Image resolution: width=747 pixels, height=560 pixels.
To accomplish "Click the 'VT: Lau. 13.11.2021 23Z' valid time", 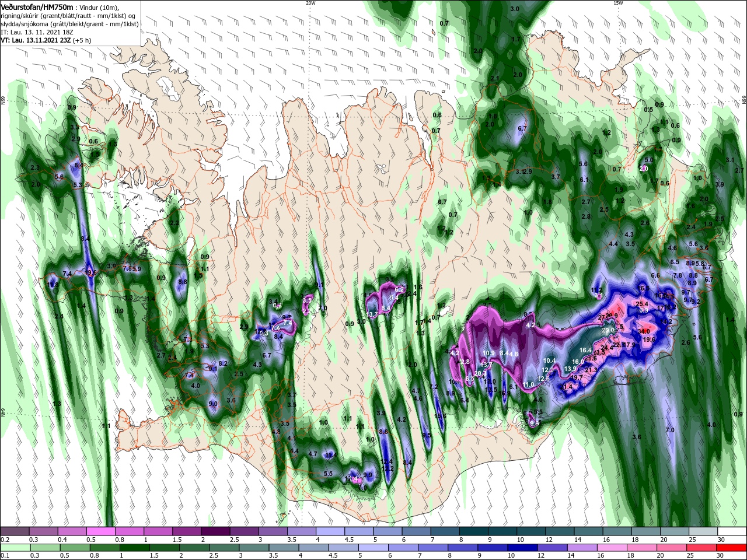I will [36, 40].
